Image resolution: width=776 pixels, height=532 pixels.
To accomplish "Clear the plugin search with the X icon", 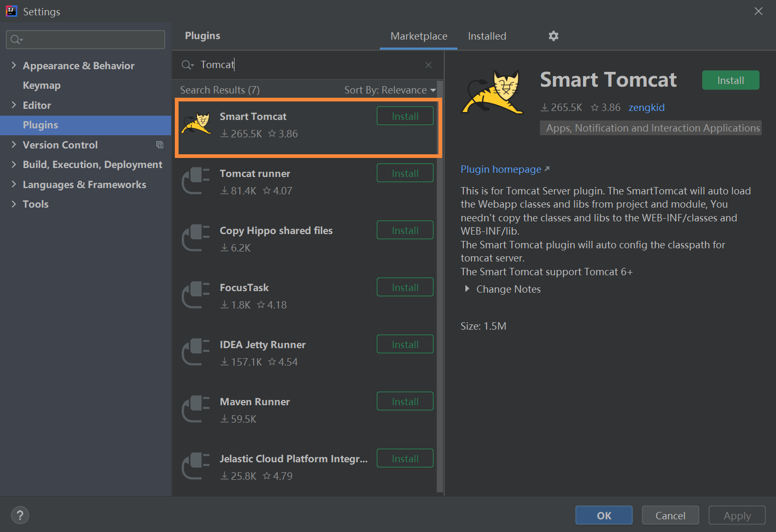I will tap(428, 65).
